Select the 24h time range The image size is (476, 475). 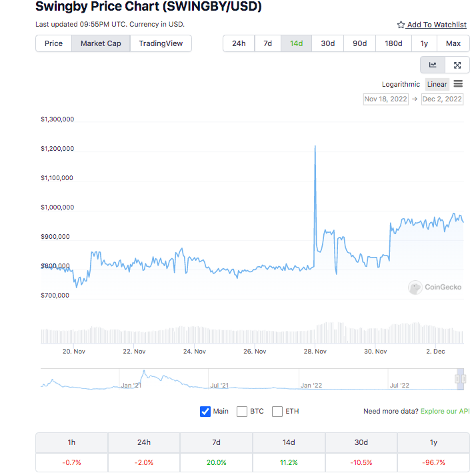pyautogui.click(x=239, y=43)
